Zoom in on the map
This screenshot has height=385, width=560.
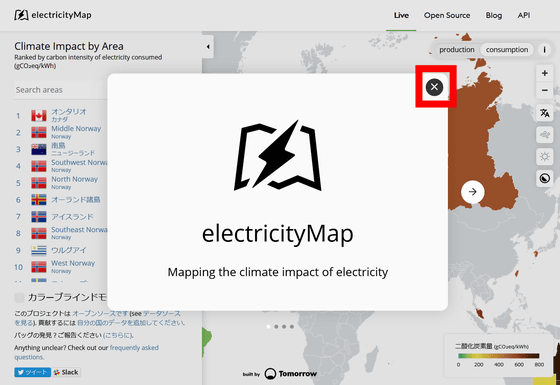click(x=544, y=73)
